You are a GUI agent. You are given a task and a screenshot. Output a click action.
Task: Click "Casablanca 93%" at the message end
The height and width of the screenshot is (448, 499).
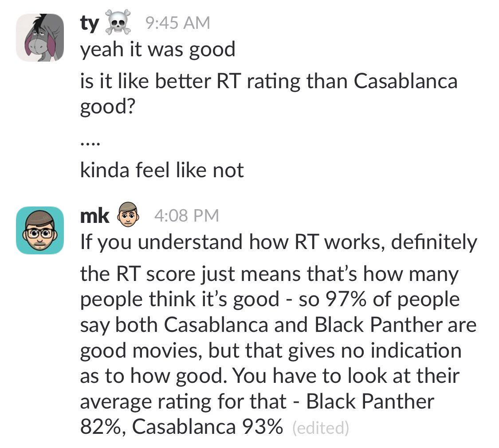[x=207, y=426]
